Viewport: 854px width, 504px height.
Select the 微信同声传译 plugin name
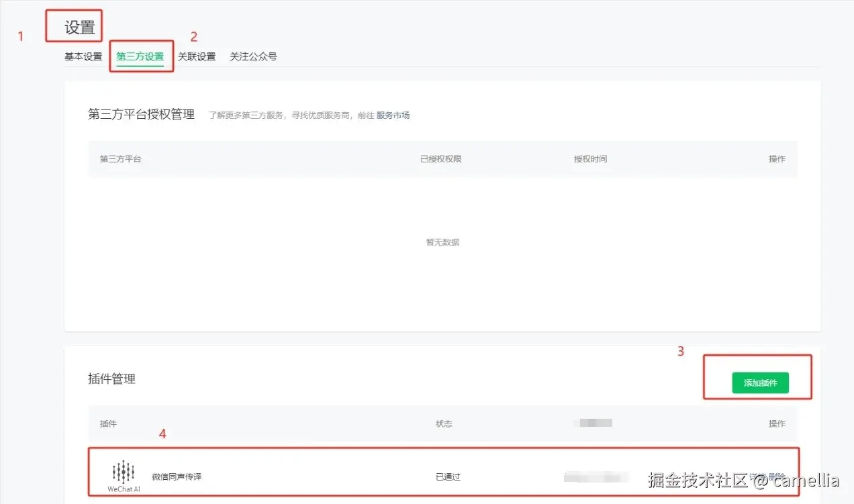coord(177,477)
